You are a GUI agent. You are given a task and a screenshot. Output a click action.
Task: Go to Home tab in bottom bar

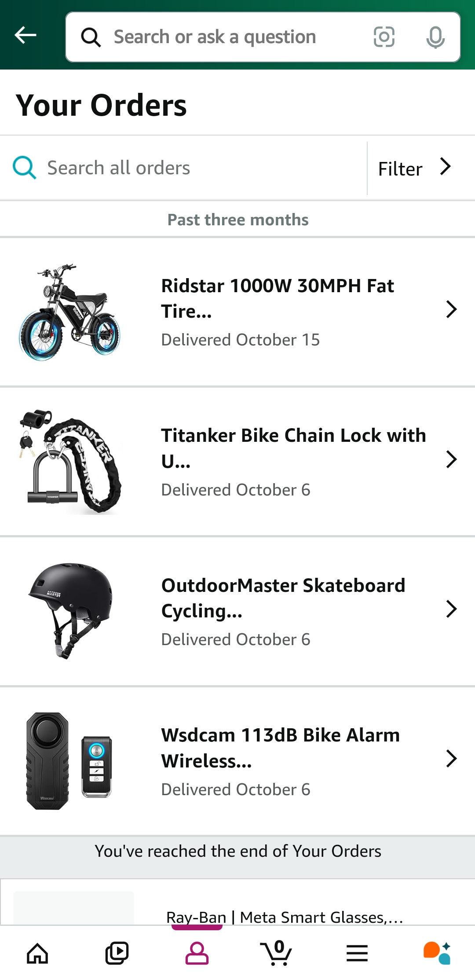point(37,954)
